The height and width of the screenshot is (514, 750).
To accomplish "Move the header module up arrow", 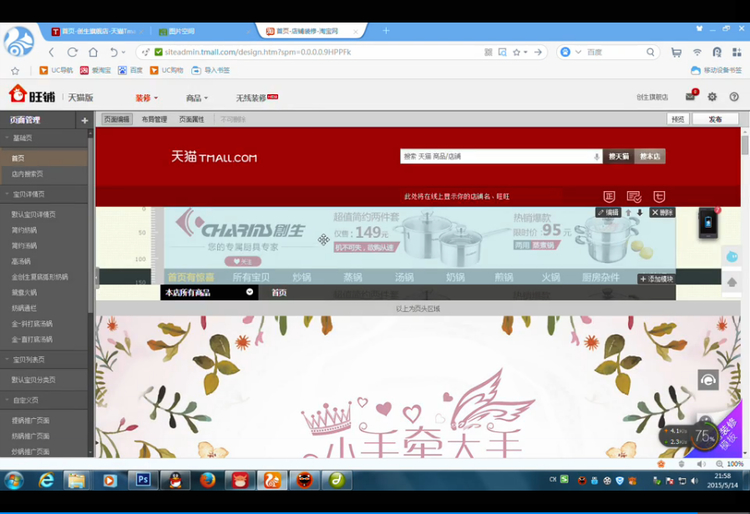I will pos(629,212).
